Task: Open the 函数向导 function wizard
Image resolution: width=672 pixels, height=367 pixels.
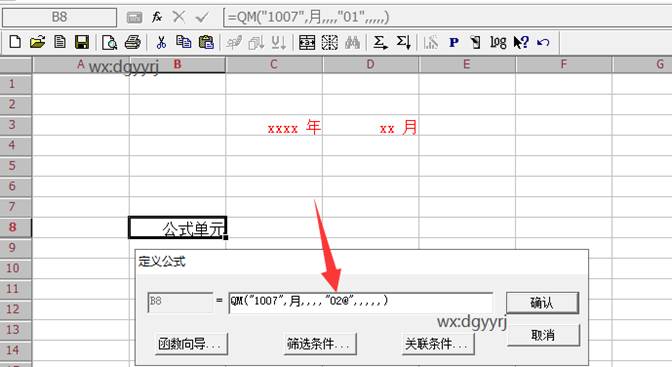Action: point(191,343)
